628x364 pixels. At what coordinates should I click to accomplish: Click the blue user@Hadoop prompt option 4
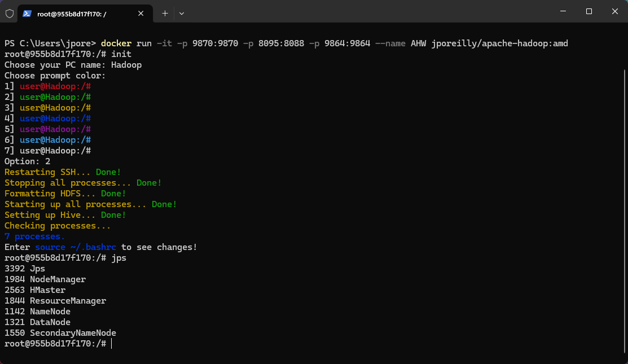(55, 119)
